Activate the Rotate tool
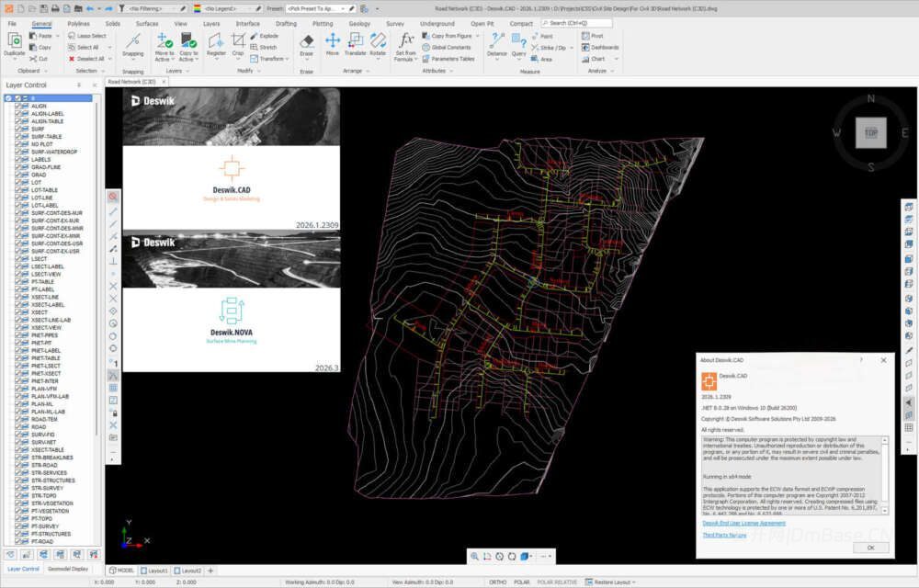This screenshot has width=919, height=588. [378, 45]
